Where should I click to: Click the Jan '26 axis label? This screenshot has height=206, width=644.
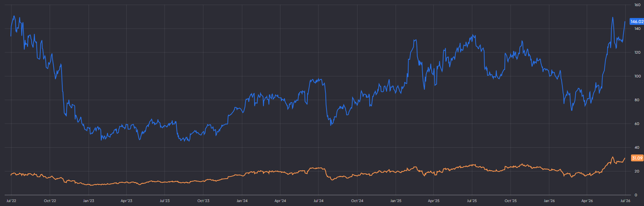tap(549, 201)
